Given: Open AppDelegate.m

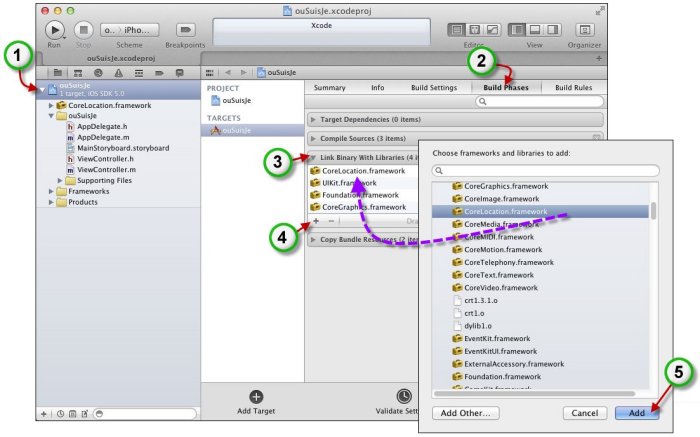Looking at the screenshot, I should click(x=103, y=137).
